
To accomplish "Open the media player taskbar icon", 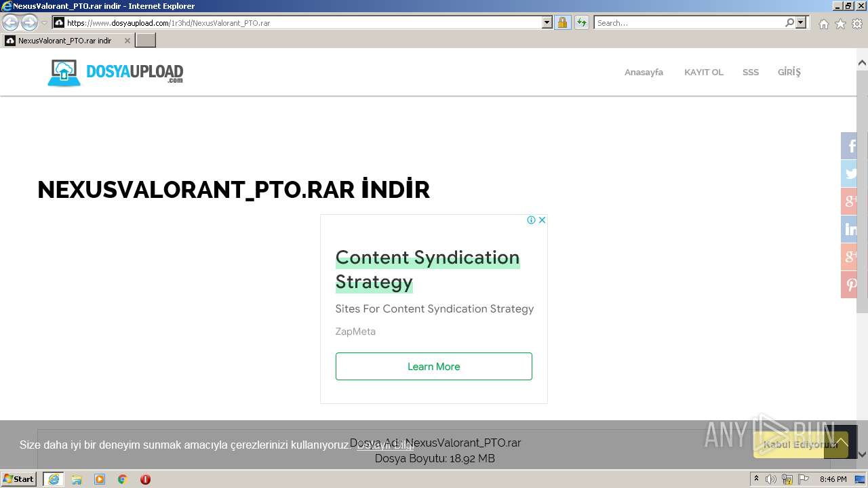I will tap(100, 479).
